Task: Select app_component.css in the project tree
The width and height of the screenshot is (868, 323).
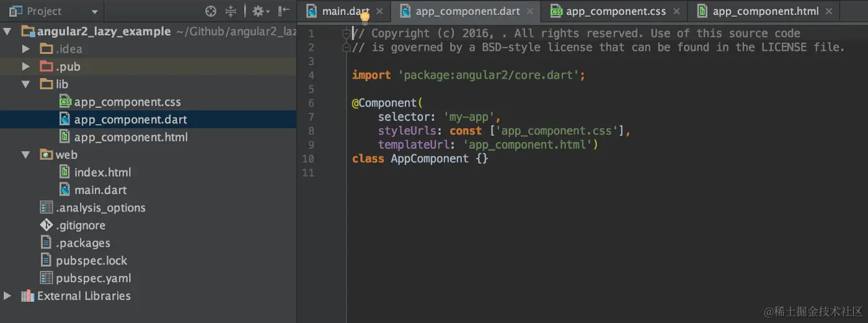Action: point(128,102)
